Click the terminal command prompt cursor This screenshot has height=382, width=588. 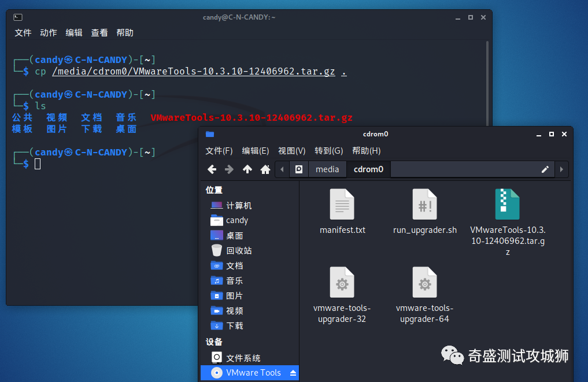(38, 164)
